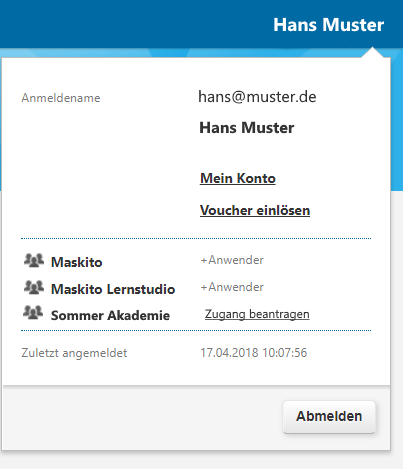
Task: Click the group icon beside Maskito Lernstudio
Action: coord(34,287)
